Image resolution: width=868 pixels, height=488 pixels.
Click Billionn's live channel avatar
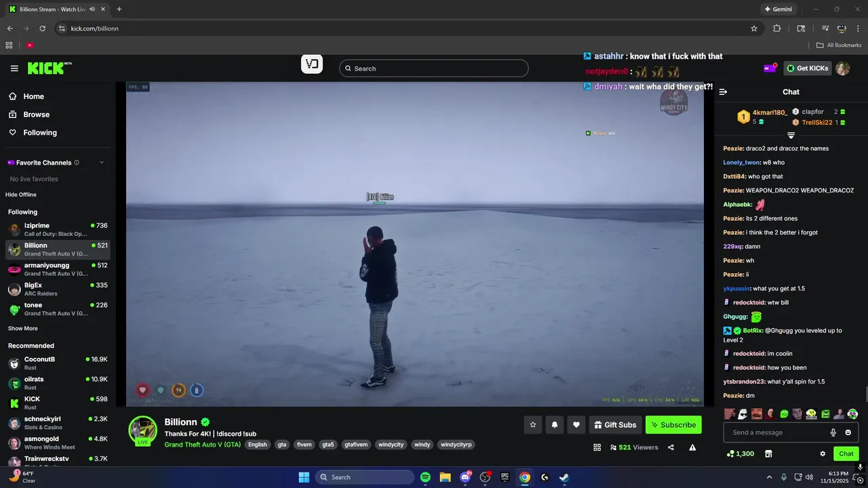[x=143, y=430]
